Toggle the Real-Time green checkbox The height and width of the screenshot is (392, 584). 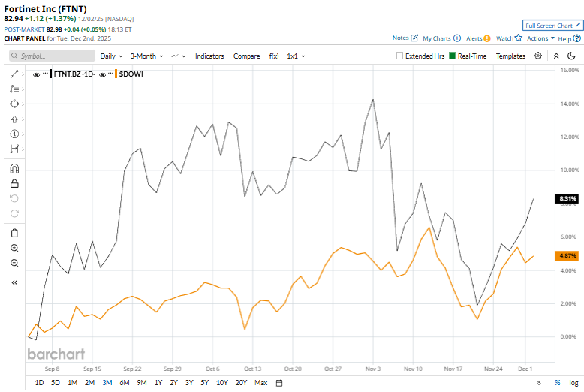[x=452, y=56]
